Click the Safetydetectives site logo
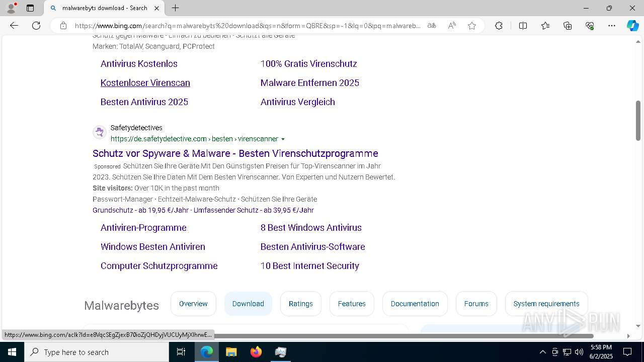The width and height of the screenshot is (644, 362). [100, 132]
